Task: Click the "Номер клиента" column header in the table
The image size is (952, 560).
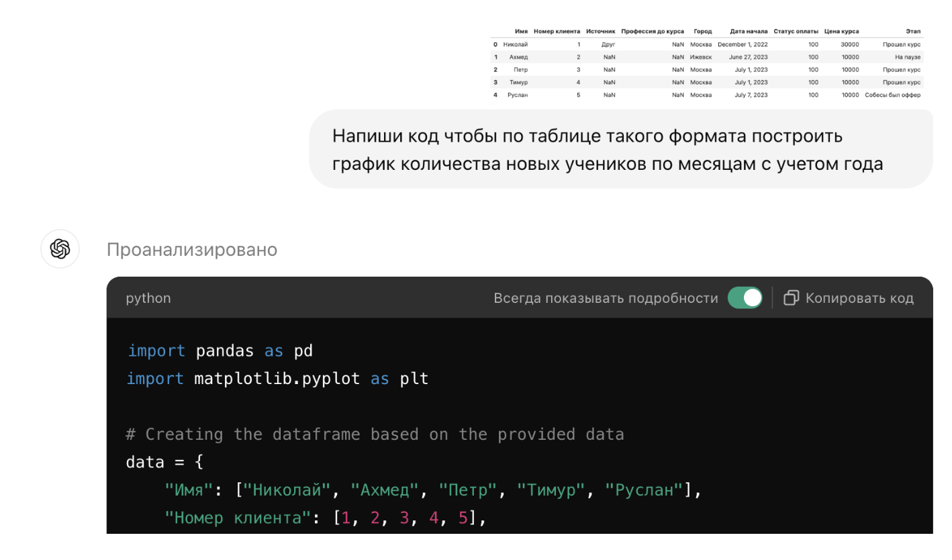Action: 557,32
